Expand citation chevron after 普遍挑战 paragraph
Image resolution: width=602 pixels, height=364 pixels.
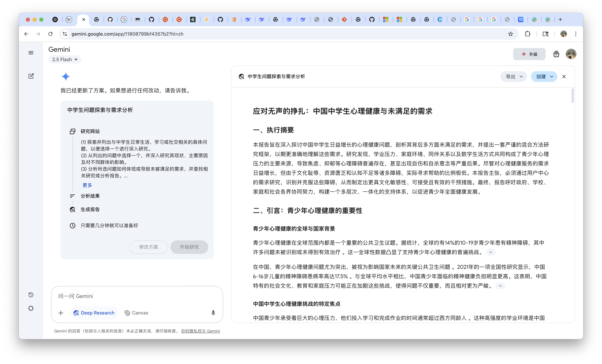(x=491, y=252)
